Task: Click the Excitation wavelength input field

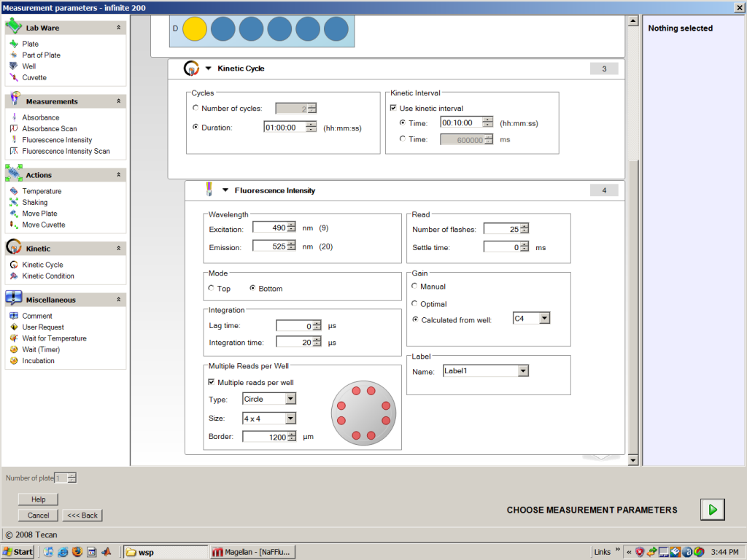Action: click(270, 227)
